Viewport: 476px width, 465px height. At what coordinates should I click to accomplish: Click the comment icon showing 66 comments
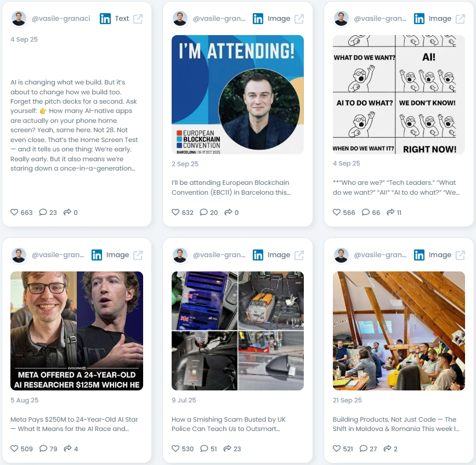click(x=365, y=212)
